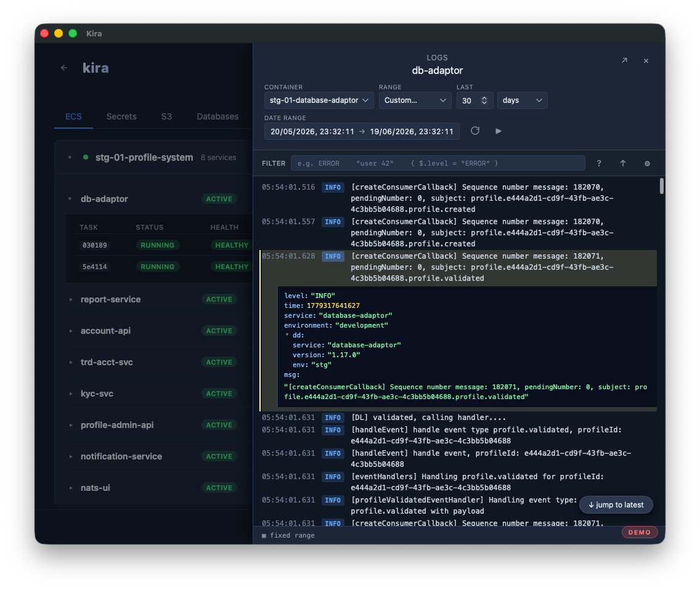Click the stepper arrows on the Last 30 field

click(x=484, y=100)
